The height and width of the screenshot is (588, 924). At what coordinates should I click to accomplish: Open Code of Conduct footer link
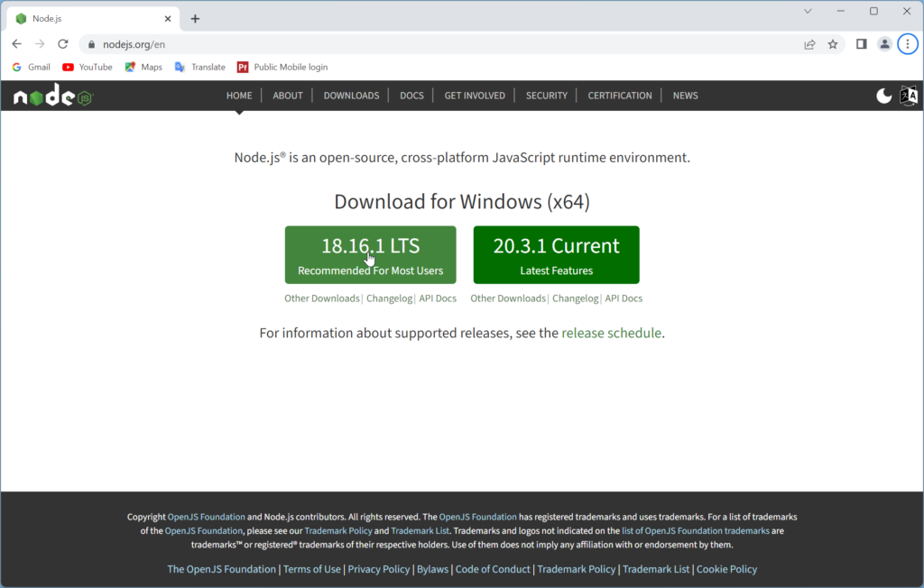tap(493, 569)
